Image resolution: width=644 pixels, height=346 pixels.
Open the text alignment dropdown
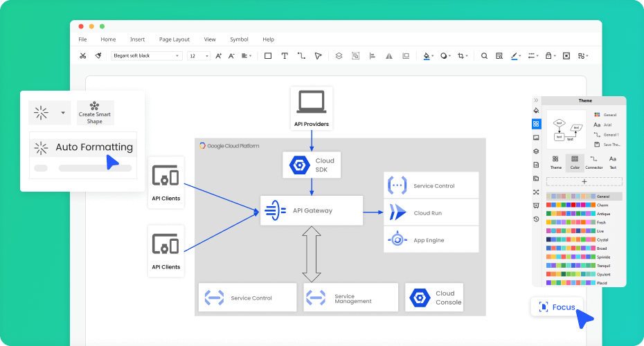(247, 56)
